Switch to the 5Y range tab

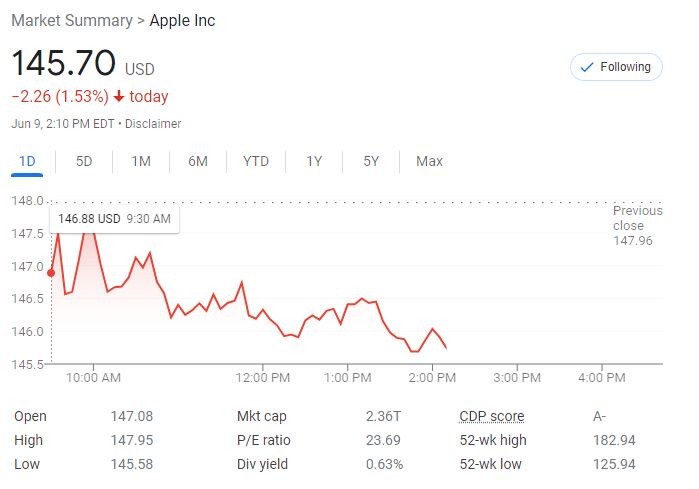coord(371,161)
